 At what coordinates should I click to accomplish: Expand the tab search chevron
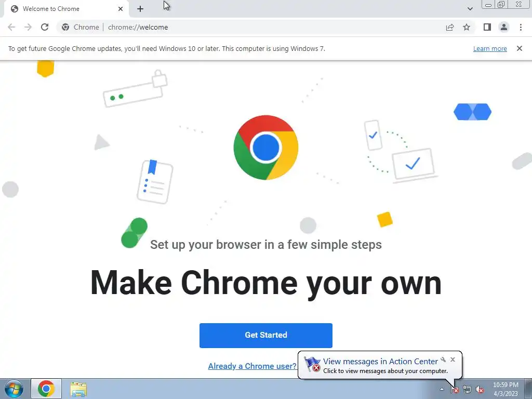470,9
